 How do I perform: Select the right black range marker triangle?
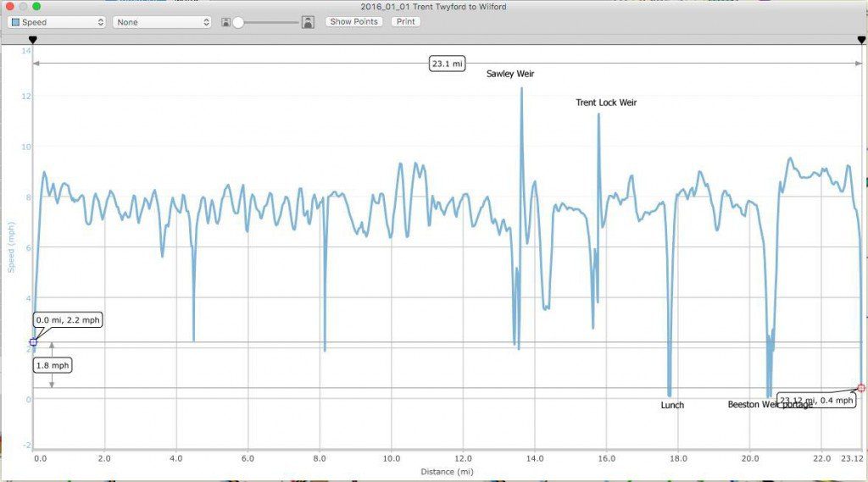coord(861,40)
